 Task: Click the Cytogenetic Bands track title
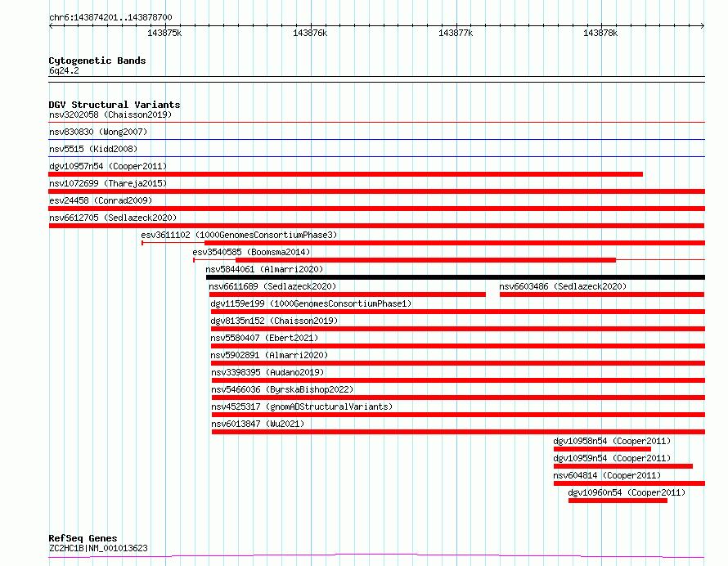[97, 61]
